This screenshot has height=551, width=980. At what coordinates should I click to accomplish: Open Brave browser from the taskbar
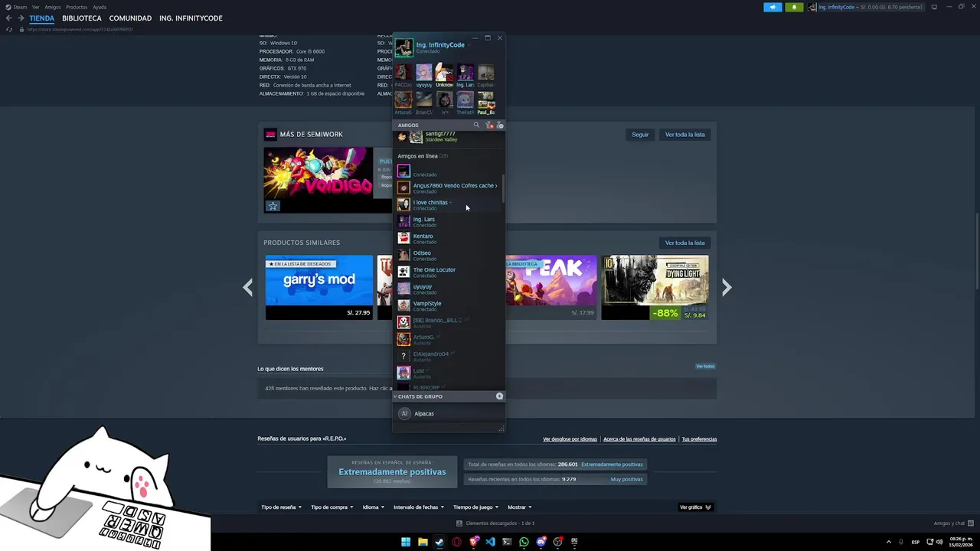point(473,542)
